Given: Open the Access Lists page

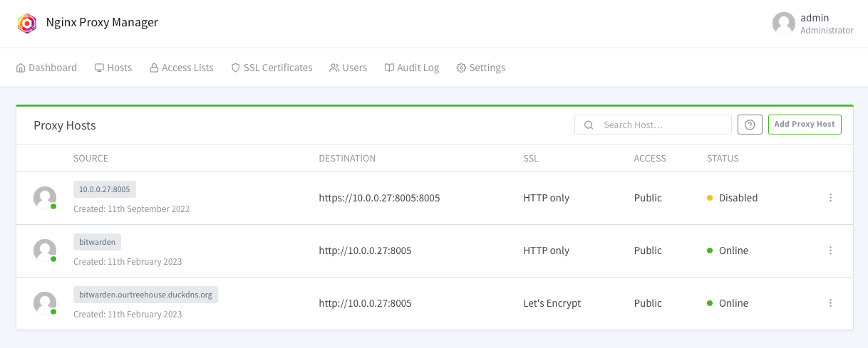Looking at the screenshot, I should tap(181, 68).
